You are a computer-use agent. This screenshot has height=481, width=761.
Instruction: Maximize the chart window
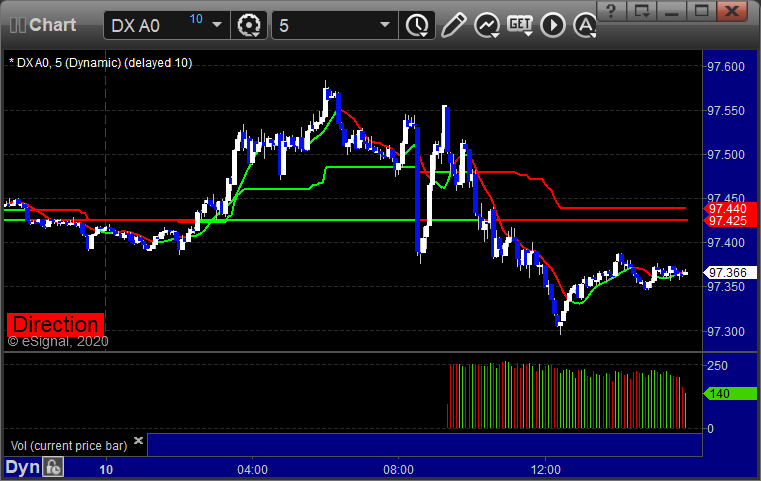click(x=701, y=11)
